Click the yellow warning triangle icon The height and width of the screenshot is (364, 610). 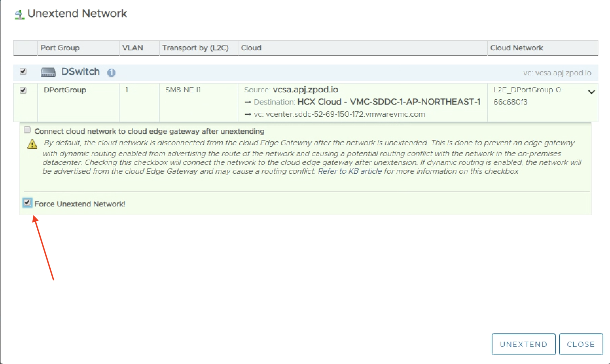point(32,144)
